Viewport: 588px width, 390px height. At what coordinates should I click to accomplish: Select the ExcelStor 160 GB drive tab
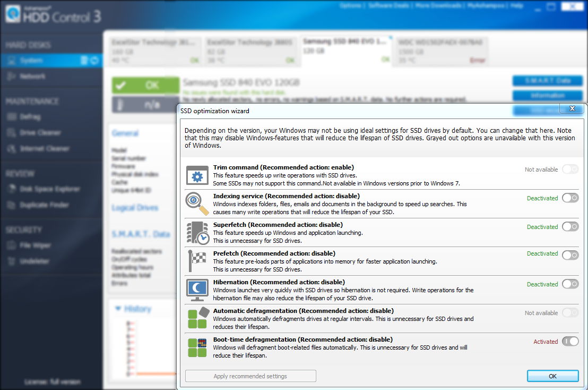[155, 51]
